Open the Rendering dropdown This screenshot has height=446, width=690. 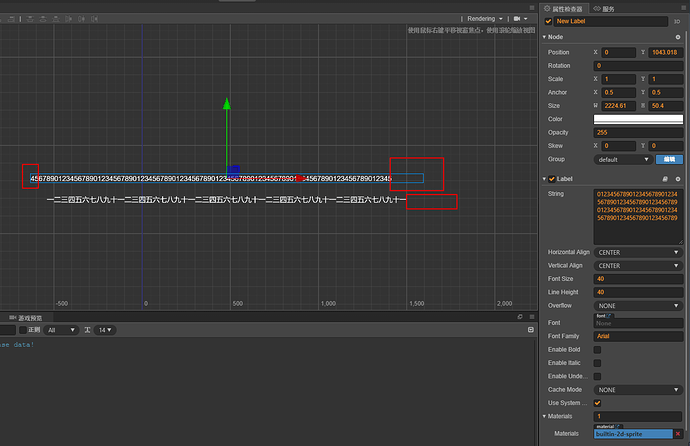(485, 19)
